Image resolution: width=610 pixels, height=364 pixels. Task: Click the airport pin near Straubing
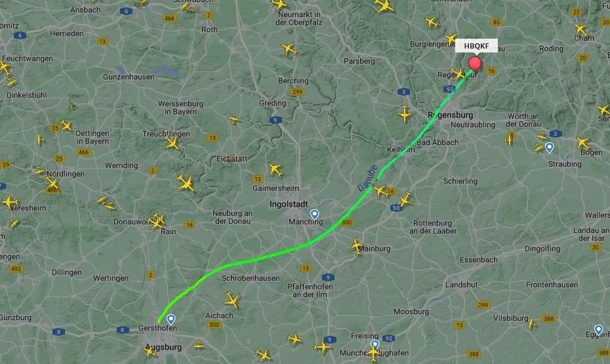[x=549, y=148]
